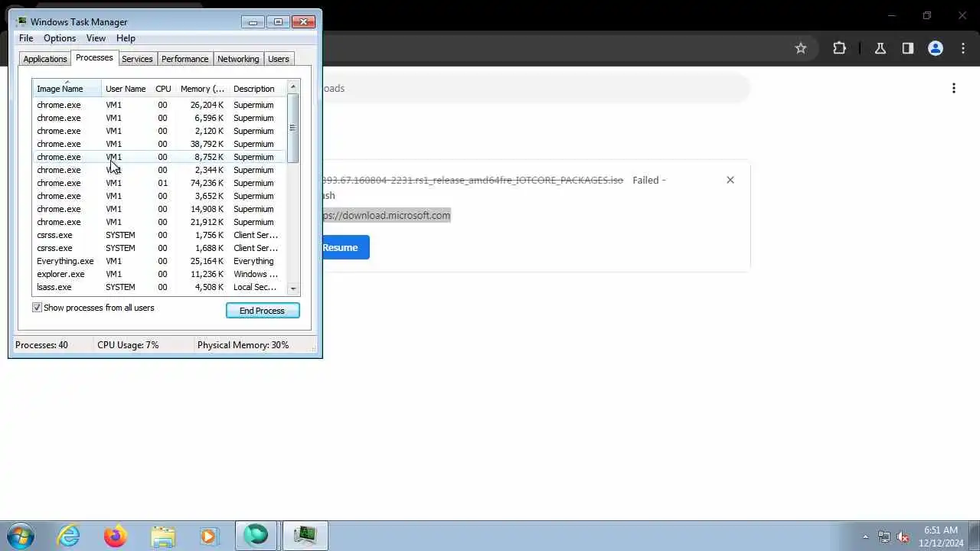Click the Physical Memory: 30% status entry

click(x=243, y=345)
